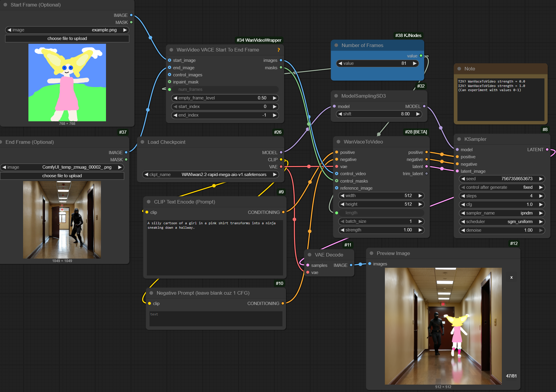Click choose file to upload for Start Frame
This screenshot has width=556, height=392.
[x=67, y=38]
